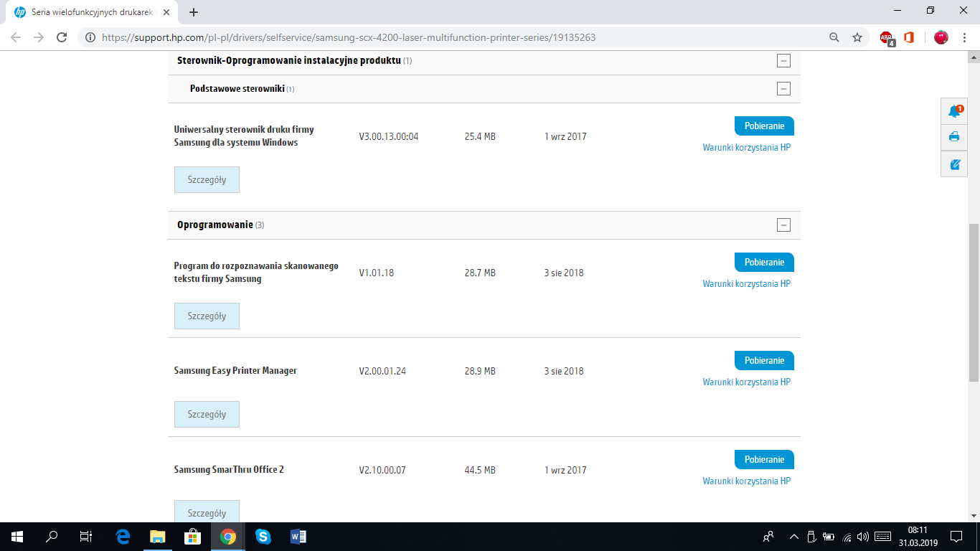Open a new browser tab
This screenshot has width=980, height=551.
click(194, 12)
